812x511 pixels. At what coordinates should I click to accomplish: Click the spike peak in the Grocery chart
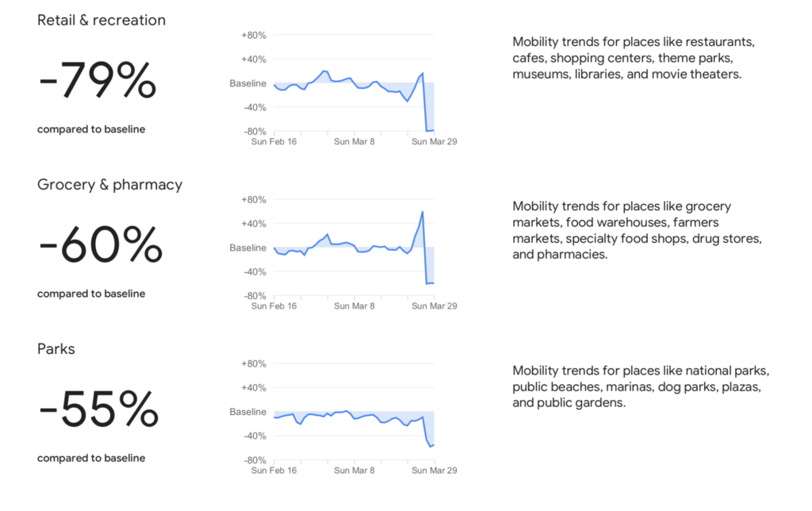pos(423,212)
